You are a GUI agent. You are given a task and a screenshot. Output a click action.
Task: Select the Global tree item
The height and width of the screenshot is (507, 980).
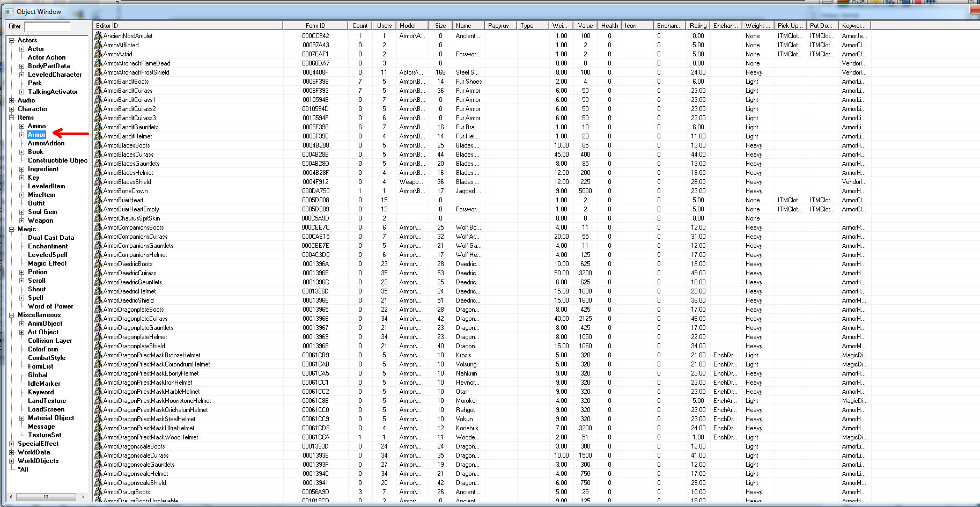pos(38,375)
